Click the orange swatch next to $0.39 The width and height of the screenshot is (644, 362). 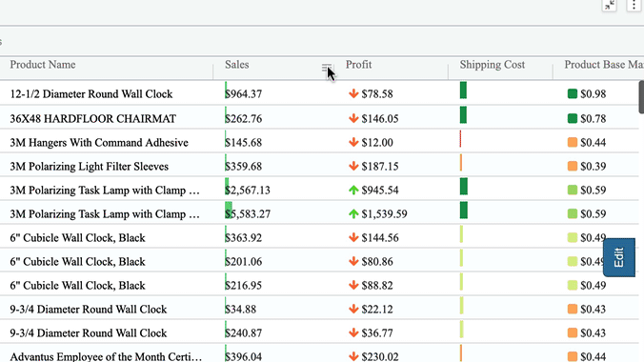click(x=573, y=166)
